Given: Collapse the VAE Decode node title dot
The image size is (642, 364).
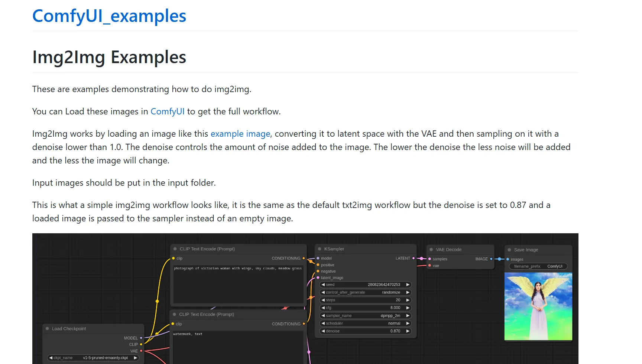Looking at the screenshot, I should [431, 250].
